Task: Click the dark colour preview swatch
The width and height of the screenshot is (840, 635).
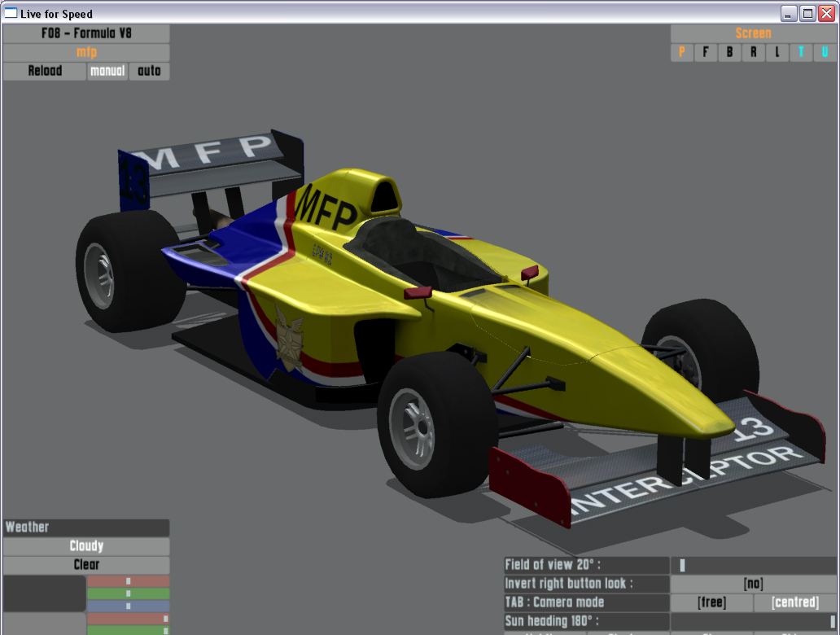Action: click(x=45, y=593)
